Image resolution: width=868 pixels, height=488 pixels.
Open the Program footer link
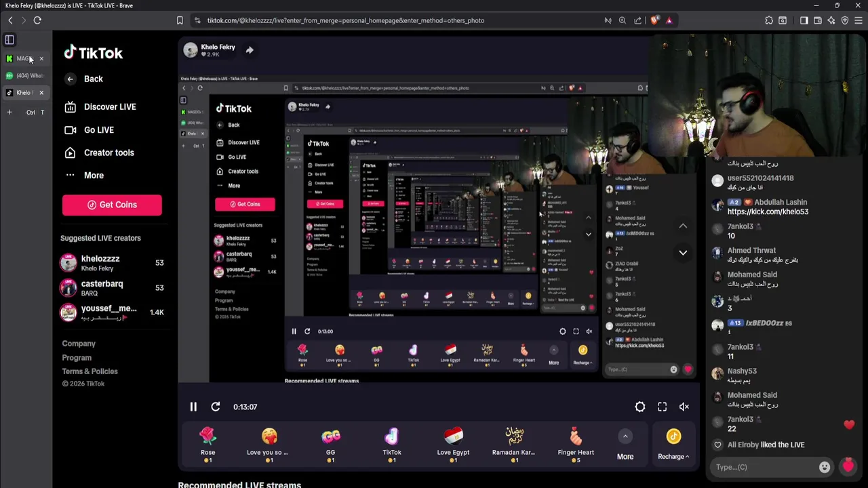77,358
